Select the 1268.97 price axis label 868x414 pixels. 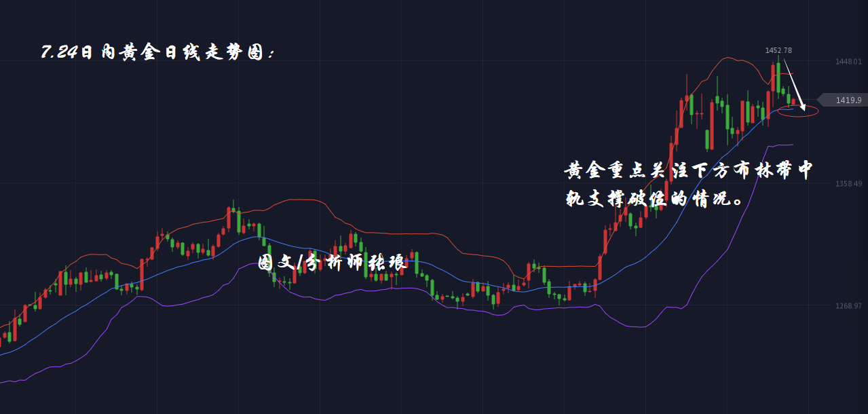tap(848, 306)
